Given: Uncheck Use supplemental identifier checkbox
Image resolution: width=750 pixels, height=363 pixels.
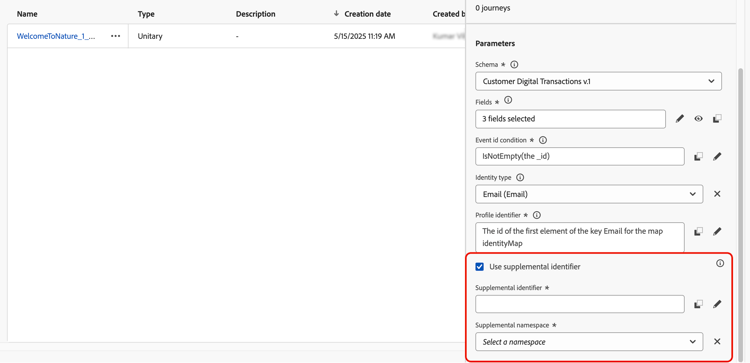Looking at the screenshot, I should [479, 267].
